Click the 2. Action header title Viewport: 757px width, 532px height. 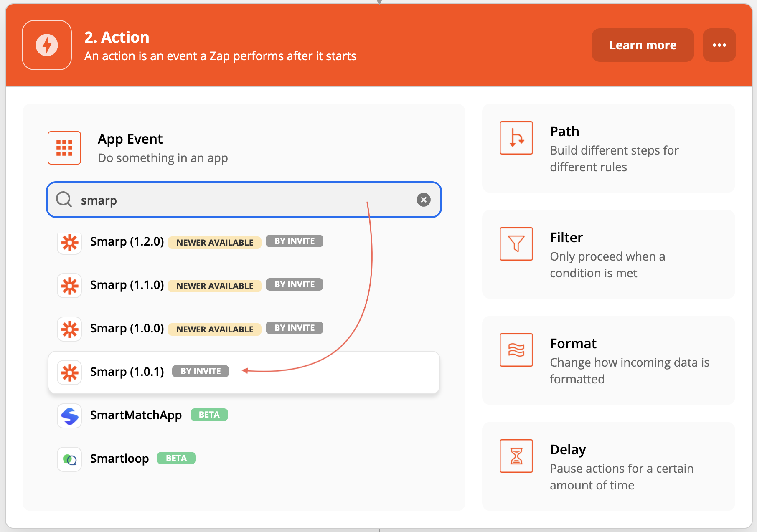(x=117, y=38)
